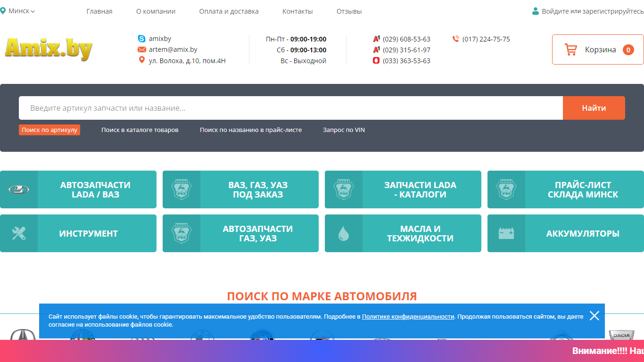
Task: Open Оплата и доставка page
Action: tap(229, 11)
